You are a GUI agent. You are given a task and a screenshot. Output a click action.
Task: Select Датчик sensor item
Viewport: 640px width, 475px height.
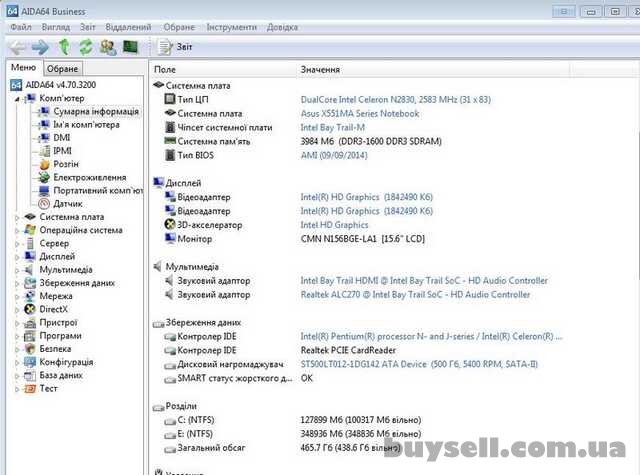coord(68,204)
